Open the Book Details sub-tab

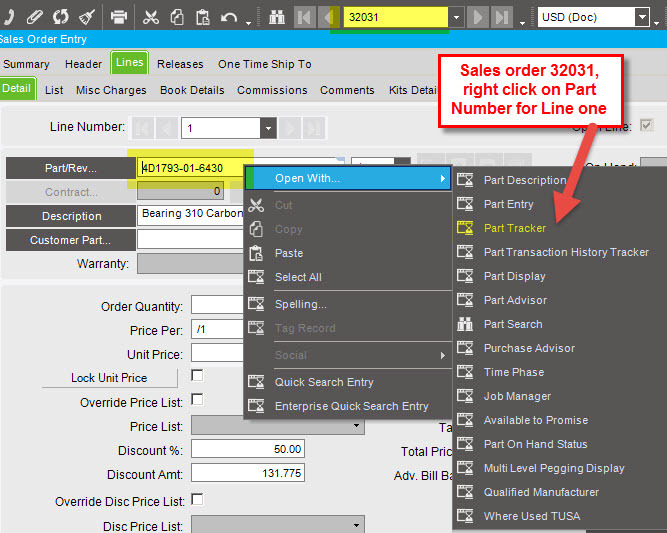[x=192, y=90]
